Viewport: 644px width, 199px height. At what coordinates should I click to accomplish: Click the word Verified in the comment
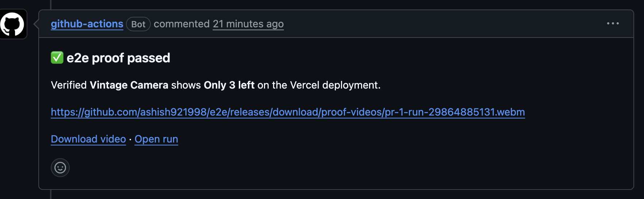pos(69,85)
